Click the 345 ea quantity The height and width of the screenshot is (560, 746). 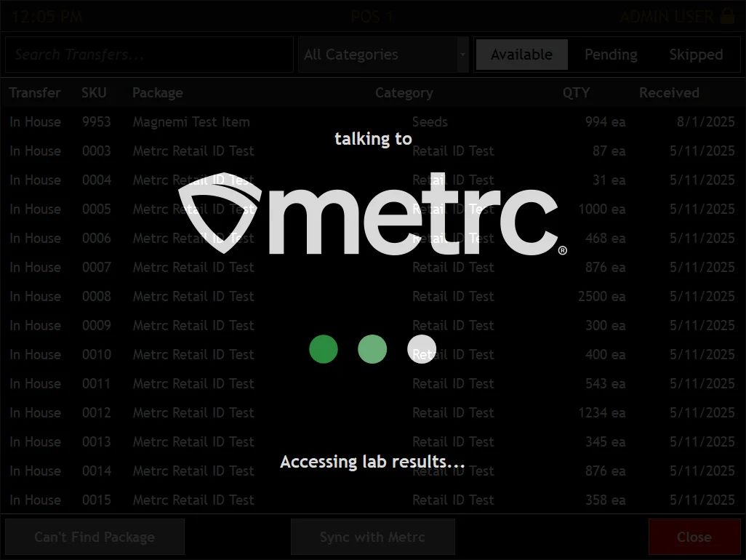(x=605, y=441)
